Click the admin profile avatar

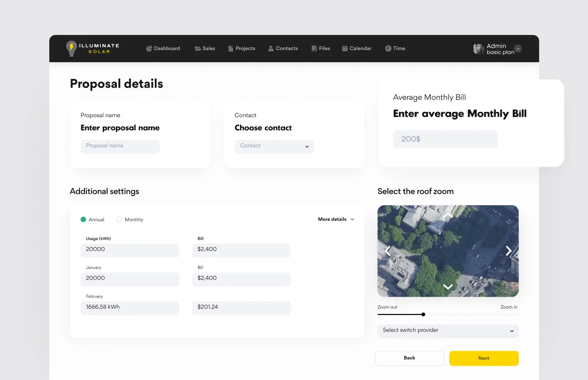(x=479, y=49)
